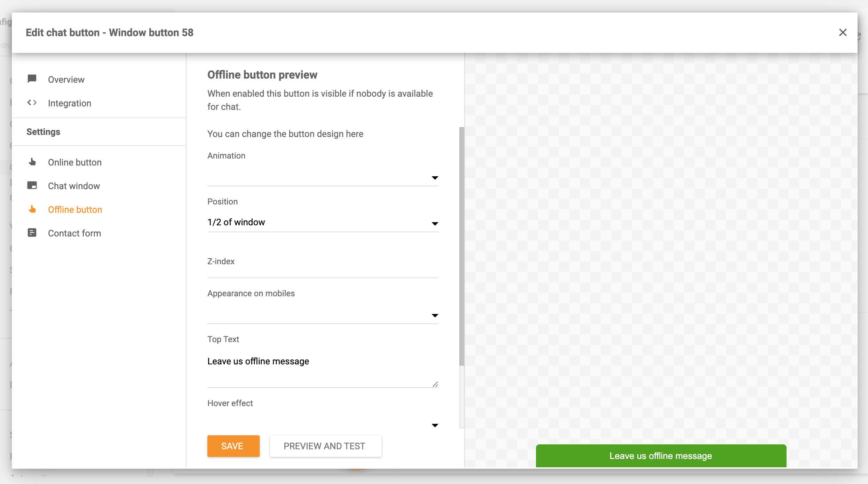Select the Offline button hand icon
Viewport: 868px width, 484px height.
[32, 209]
